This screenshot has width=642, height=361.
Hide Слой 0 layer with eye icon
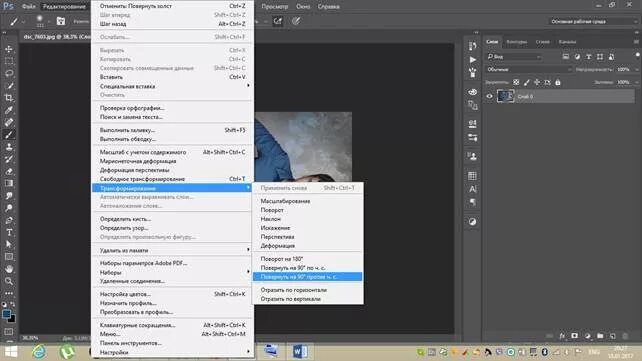point(489,97)
